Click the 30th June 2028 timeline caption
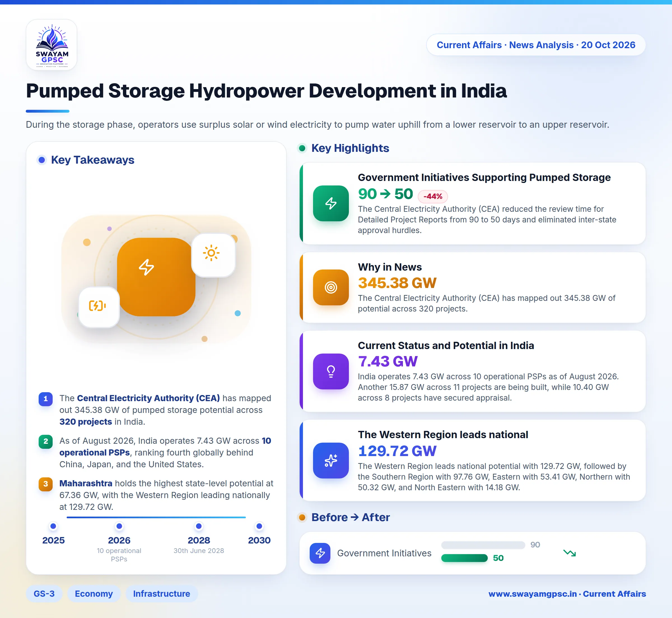Image resolution: width=672 pixels, height=618 pixels. 199,550
